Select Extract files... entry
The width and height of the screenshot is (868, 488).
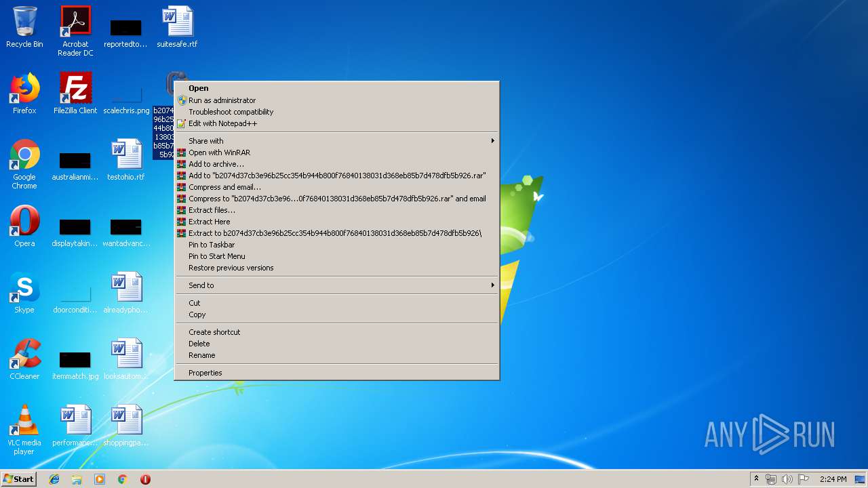[x=336, y=210]
